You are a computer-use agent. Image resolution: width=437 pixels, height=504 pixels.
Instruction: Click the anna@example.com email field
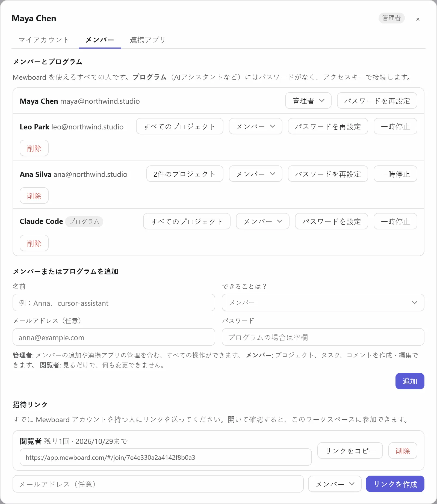[x=114, y=337]
